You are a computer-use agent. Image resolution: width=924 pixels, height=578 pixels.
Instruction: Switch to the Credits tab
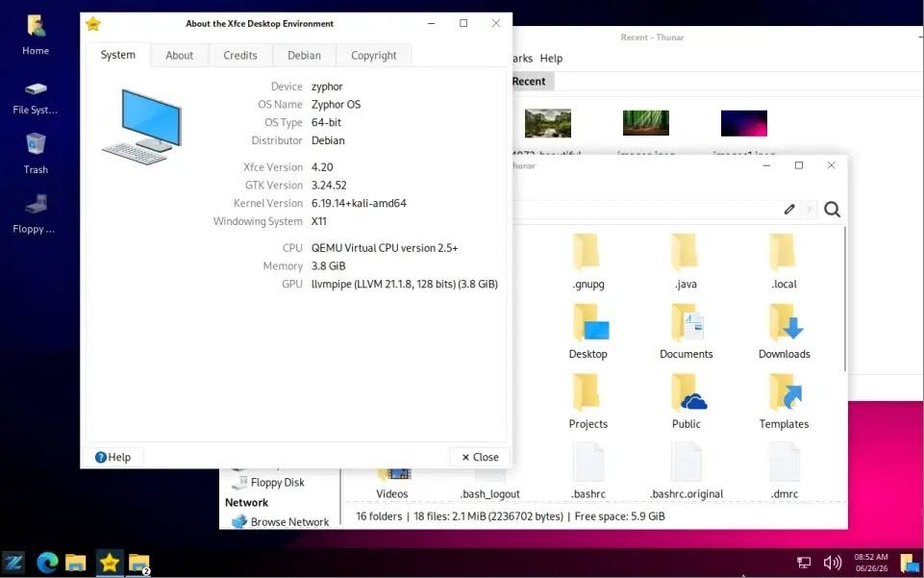coord(239,56)
